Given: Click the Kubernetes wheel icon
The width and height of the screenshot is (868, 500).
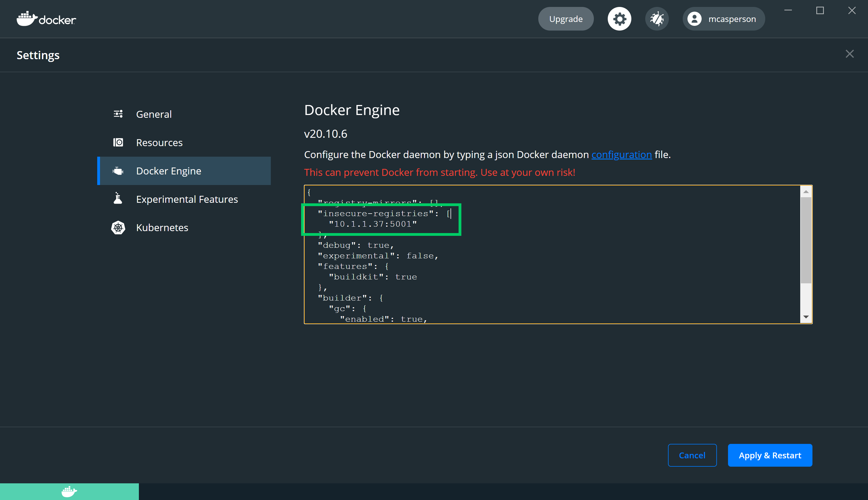Looking at the screenshot, I should point(118,227).
